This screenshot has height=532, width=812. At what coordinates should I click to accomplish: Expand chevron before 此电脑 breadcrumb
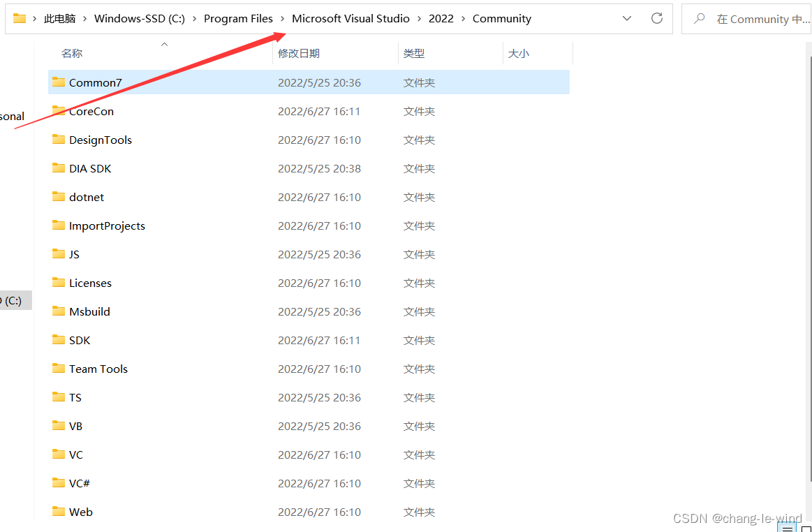(x=35, y=19)
